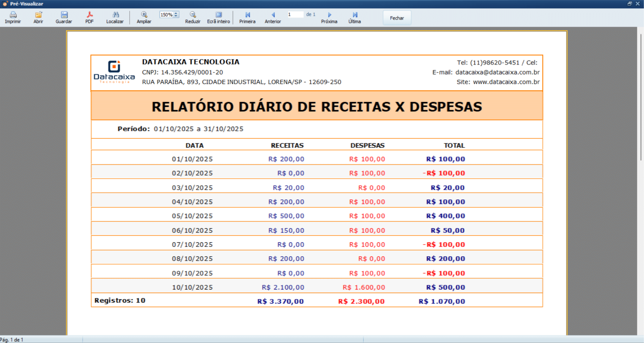Select the report title RELATÓRIO DIÁRIO
Image resolution: width=644 pixels, height=343 pixels.
[316, 106]
